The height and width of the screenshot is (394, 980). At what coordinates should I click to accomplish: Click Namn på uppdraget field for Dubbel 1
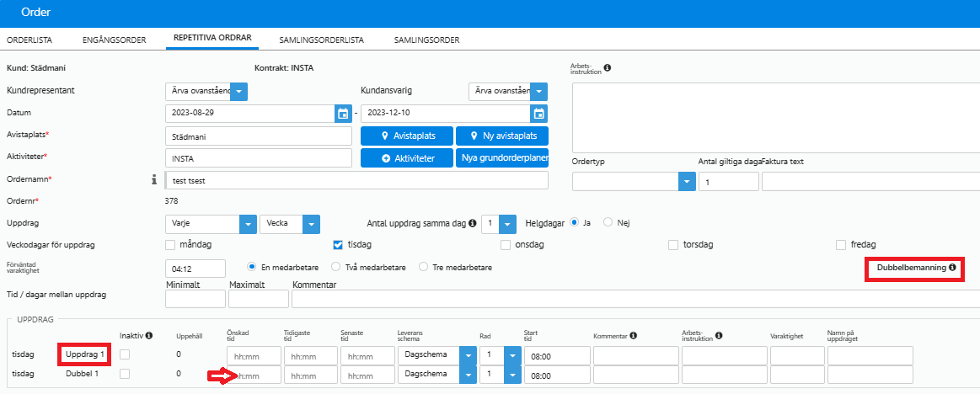pyautogui.click(x=870, y=375)
